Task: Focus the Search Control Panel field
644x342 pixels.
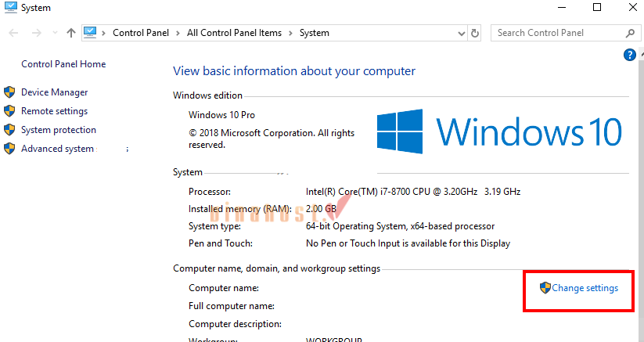Action: [x=566, y=33]
